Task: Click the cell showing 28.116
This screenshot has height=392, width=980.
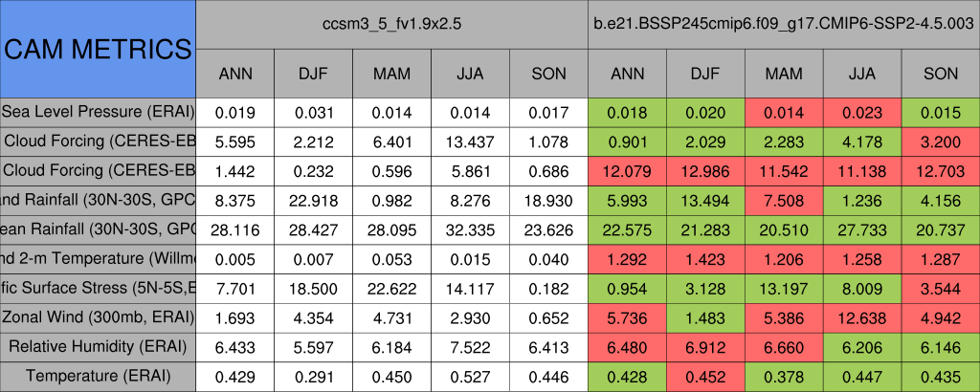Action: click(235, 229)
